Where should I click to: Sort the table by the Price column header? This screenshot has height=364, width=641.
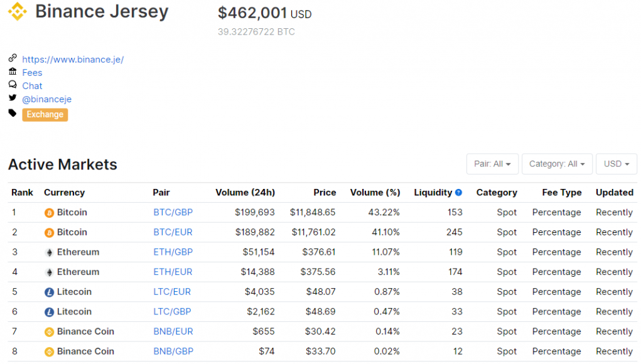tap(325, 193)
